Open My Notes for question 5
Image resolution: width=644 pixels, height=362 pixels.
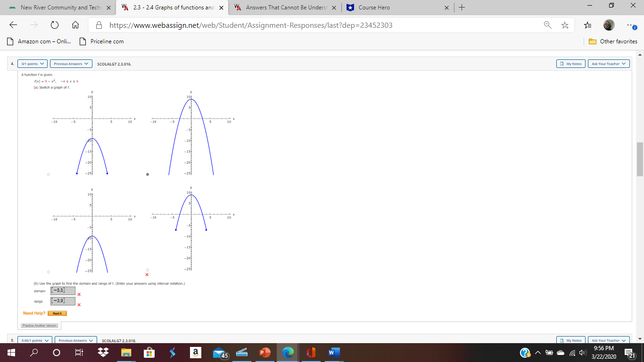pos(570,340)
